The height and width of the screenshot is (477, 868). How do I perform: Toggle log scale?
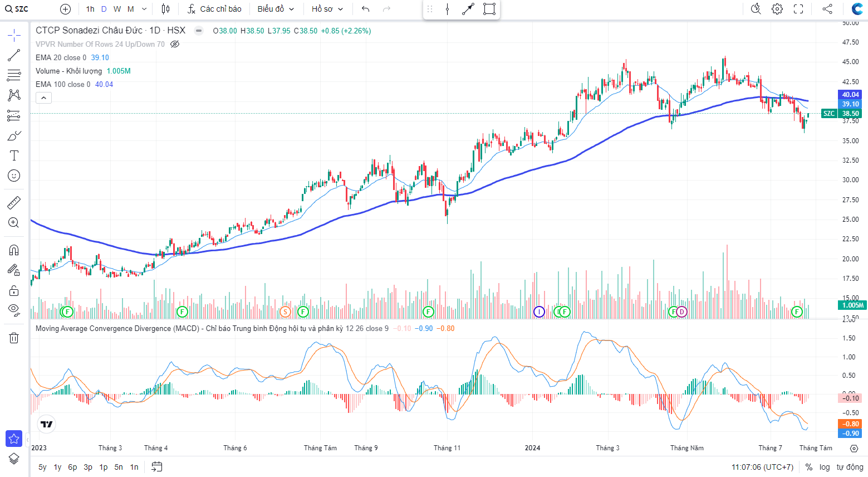[825, 467]
